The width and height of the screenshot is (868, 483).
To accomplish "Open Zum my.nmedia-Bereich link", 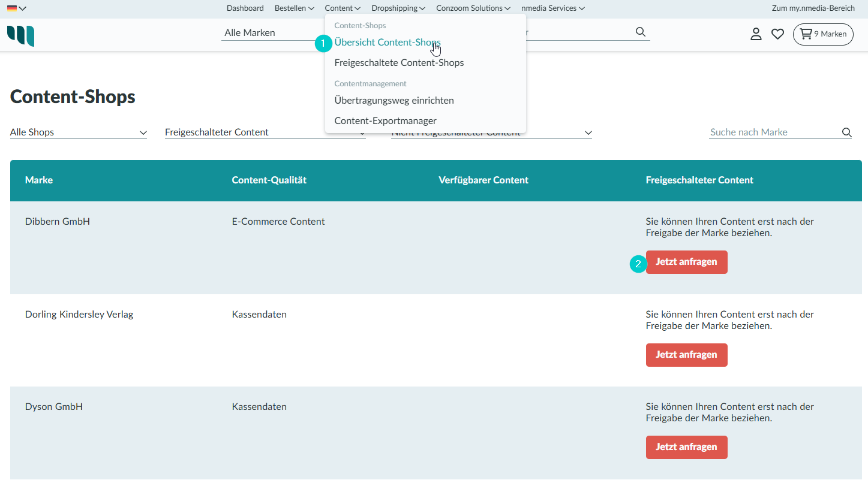I will click(813, 8).
